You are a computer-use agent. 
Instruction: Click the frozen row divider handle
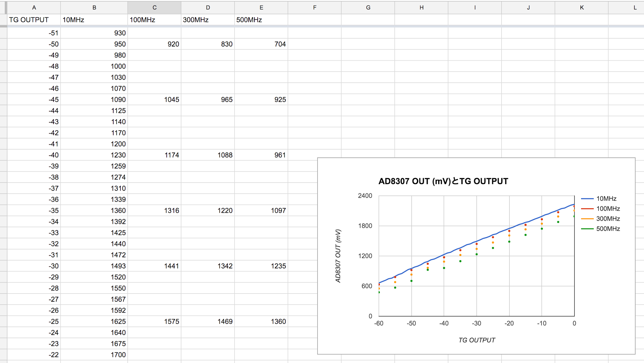[3, 26]
